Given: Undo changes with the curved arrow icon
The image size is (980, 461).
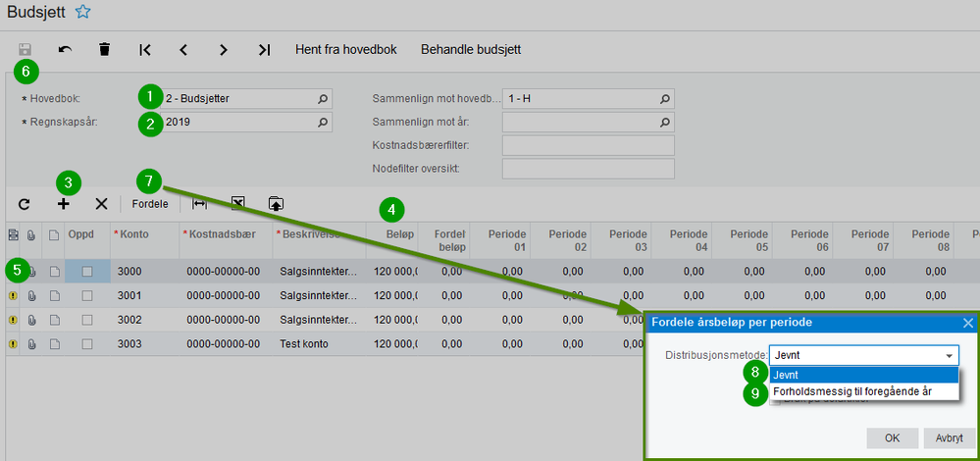Looking at the screenshot, I should 65,49.
